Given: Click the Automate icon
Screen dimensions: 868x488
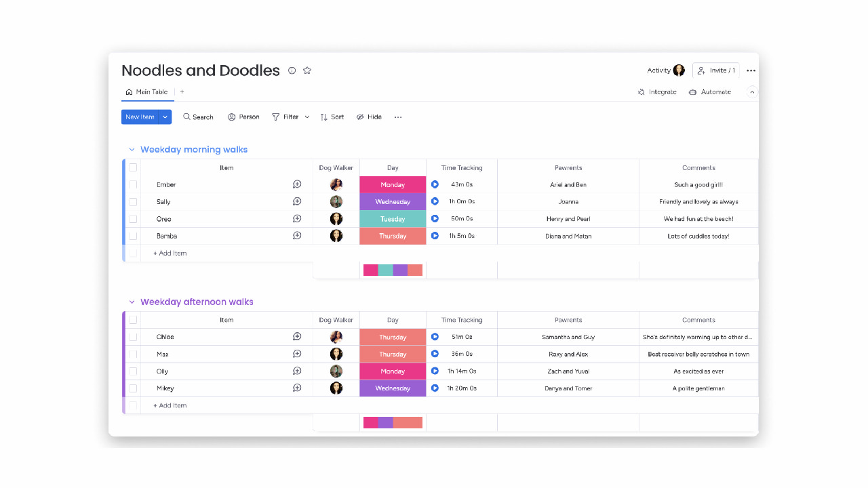Looking at the screenshot, I should click(692, 91).
